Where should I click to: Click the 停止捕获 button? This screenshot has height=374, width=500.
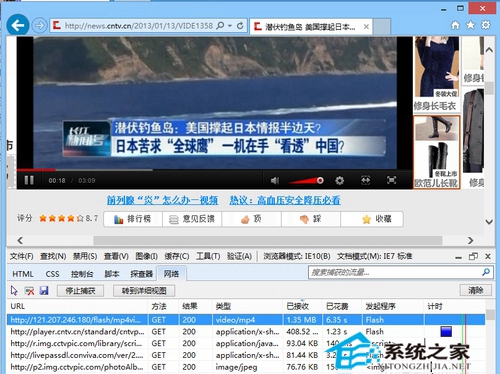pos(80,291)
